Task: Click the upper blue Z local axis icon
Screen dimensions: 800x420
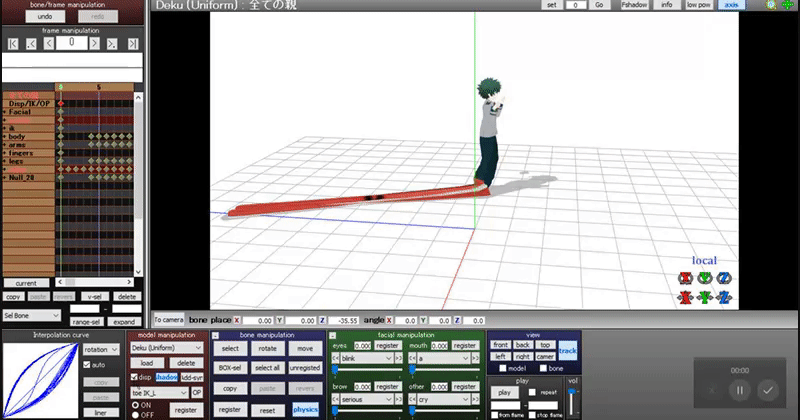Action: point(723,278)
